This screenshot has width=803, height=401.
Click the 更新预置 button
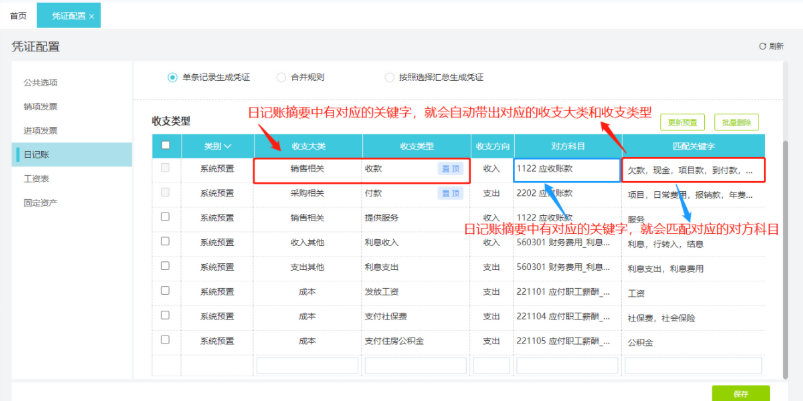[683, 122]
